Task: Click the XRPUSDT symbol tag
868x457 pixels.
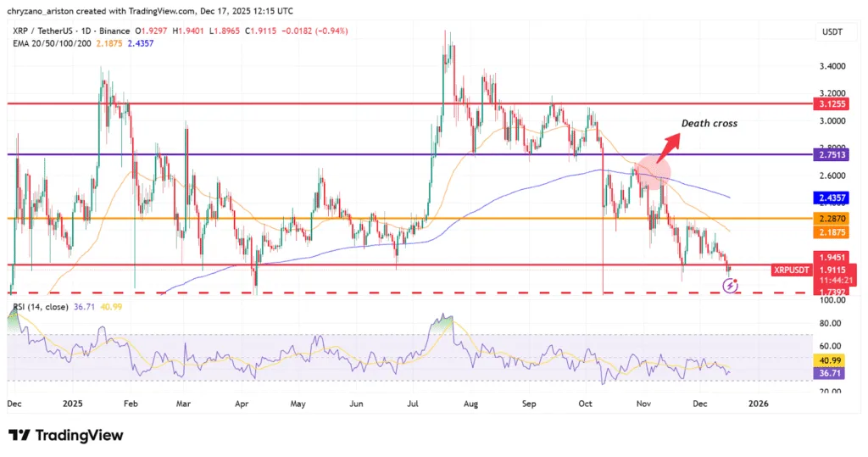Action: (791, 270)
